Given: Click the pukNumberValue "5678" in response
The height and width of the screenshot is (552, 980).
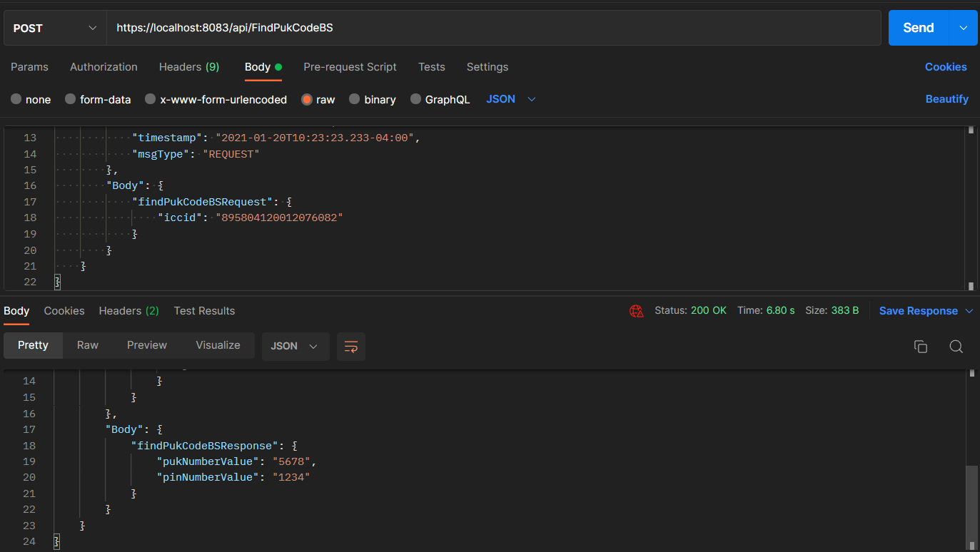Looking at the screenshot, I should point(291,461).
